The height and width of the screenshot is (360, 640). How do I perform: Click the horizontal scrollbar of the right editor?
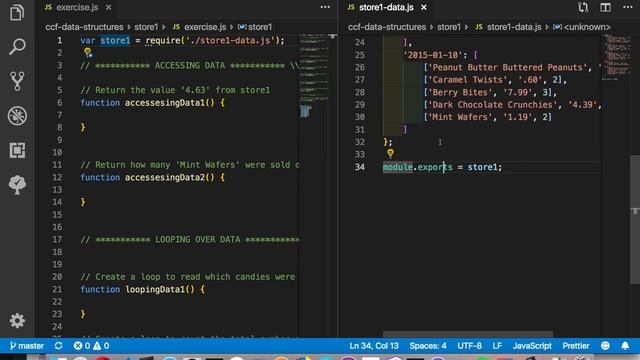468,334
